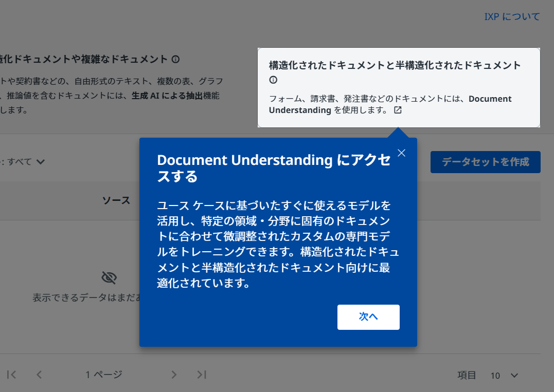
Task: Select the ソース column header
Action: [x=117, y=200]
